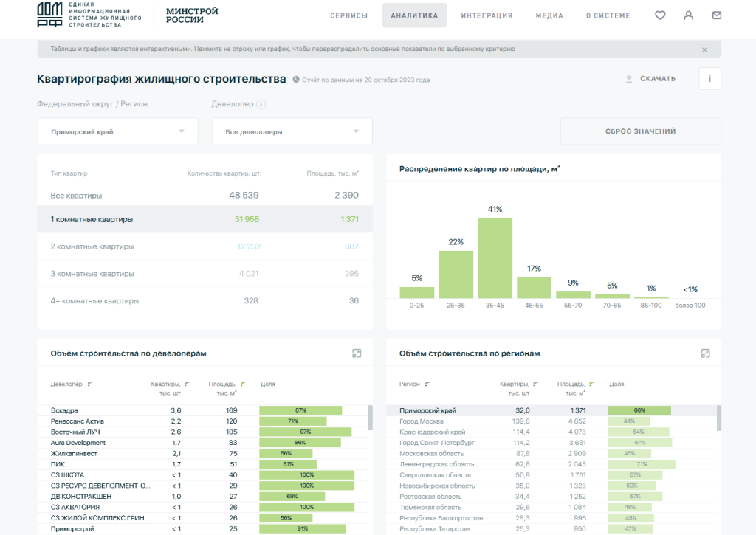Open the user profile icon
Viewport: 756px width, 535px height.
tap(688, 15)
